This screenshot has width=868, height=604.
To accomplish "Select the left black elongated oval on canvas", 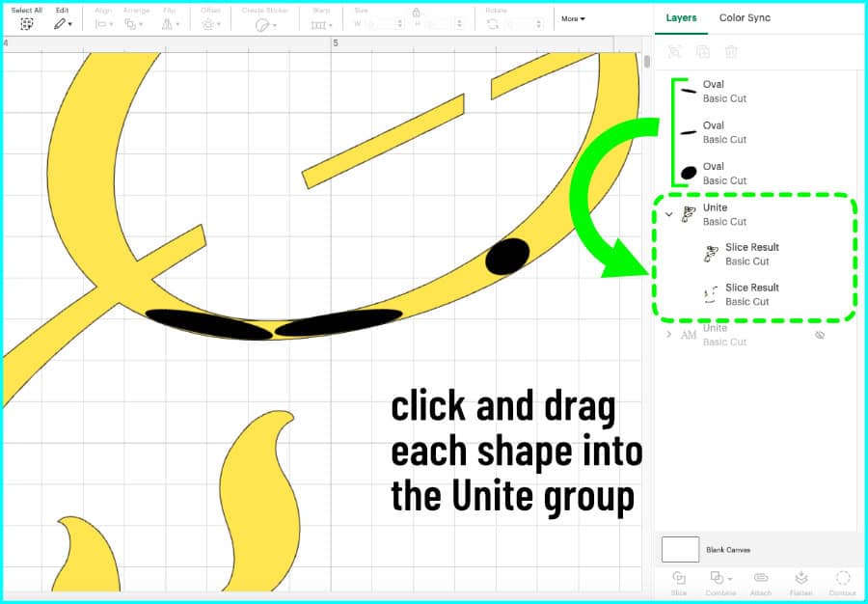I will 208,324.
